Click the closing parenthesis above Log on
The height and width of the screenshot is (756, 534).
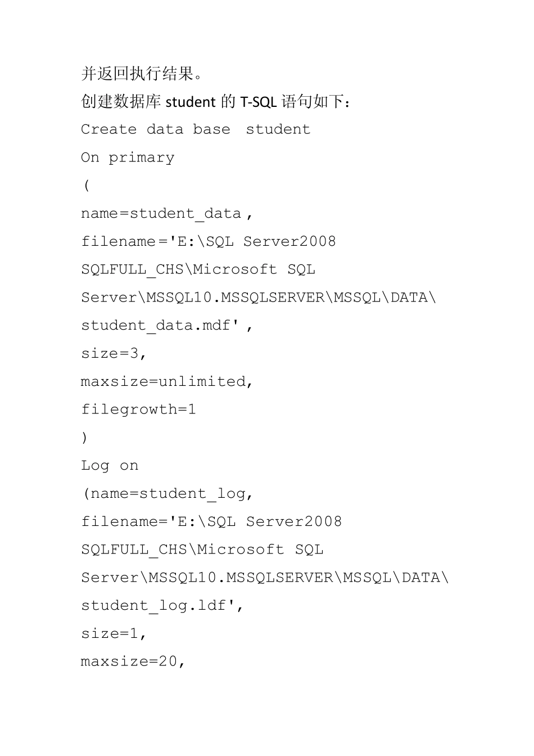(x=85, y=438)
